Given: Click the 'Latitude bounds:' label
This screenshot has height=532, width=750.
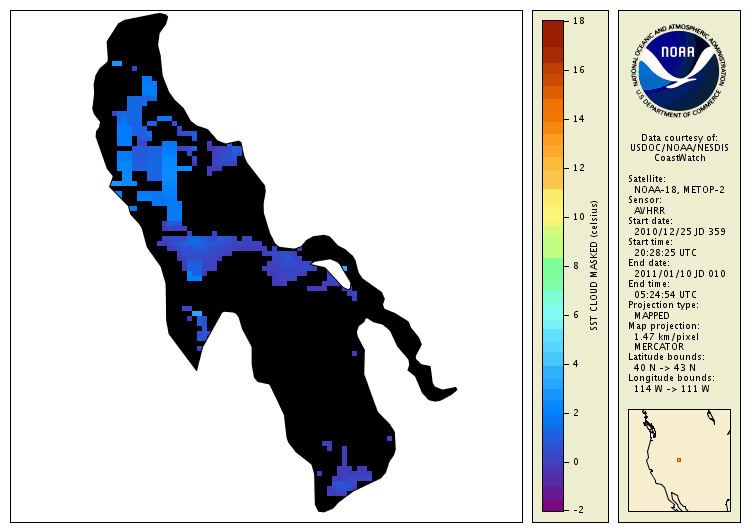Looking at the screenshot, I should [x=666, y=357].
